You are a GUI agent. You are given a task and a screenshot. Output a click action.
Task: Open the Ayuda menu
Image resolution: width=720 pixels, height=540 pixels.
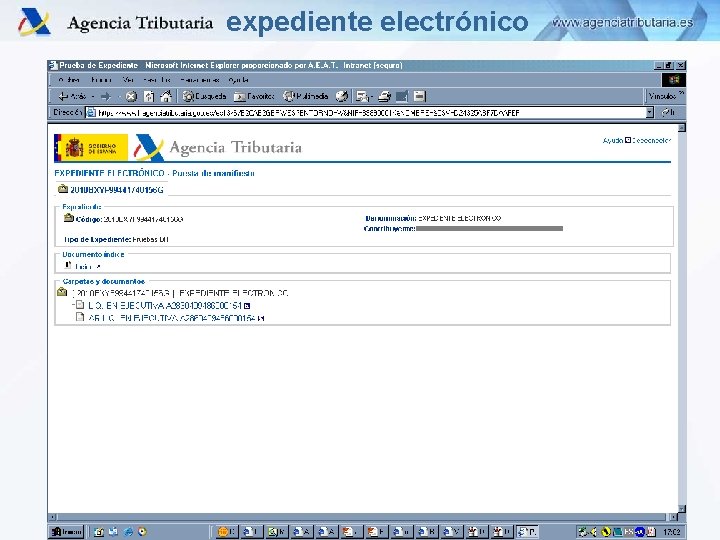(238, 80)
